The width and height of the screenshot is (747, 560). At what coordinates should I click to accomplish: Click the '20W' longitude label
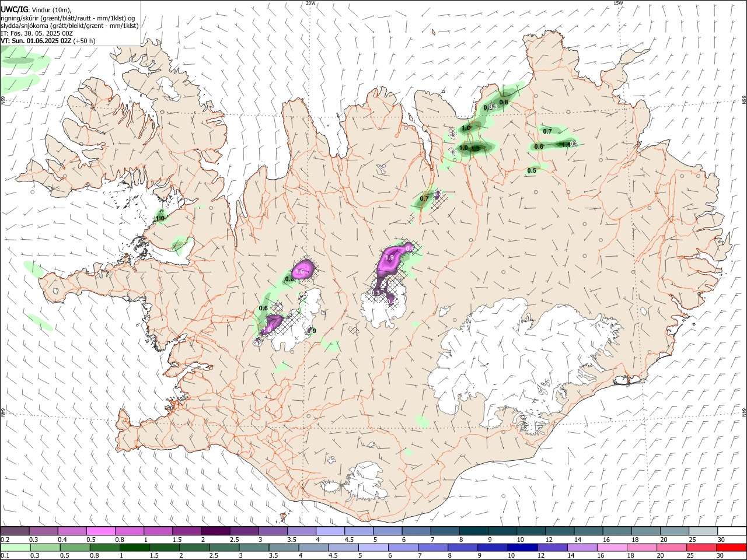310,3
